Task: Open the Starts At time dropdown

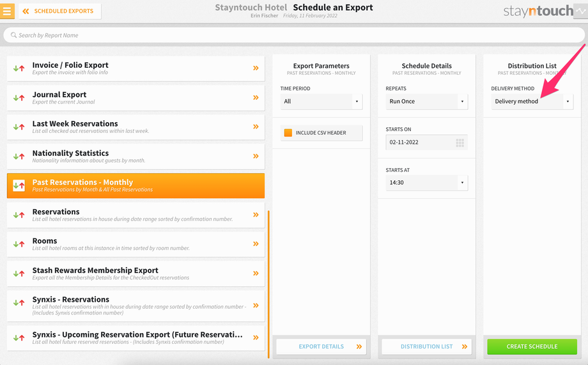Action: click(x=427, y=183)
